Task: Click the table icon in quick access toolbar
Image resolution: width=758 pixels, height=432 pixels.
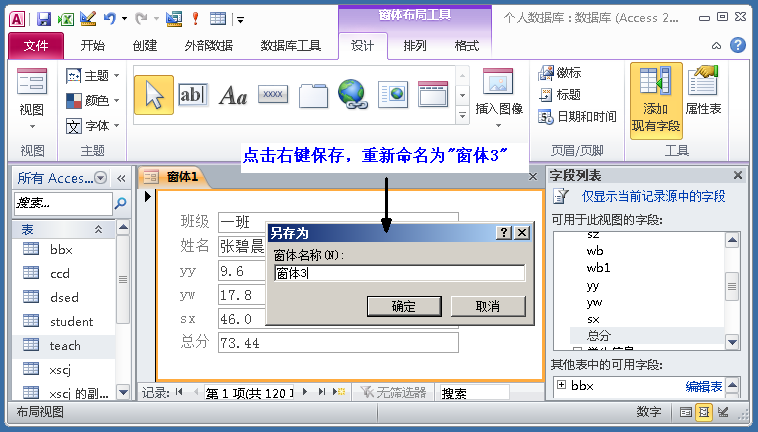Action: pyautogui.click(x=218, y=19)
